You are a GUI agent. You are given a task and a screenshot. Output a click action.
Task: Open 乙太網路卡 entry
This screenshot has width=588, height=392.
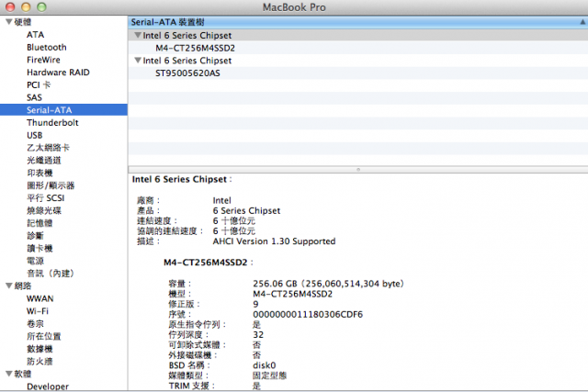(x=48, y=148)
